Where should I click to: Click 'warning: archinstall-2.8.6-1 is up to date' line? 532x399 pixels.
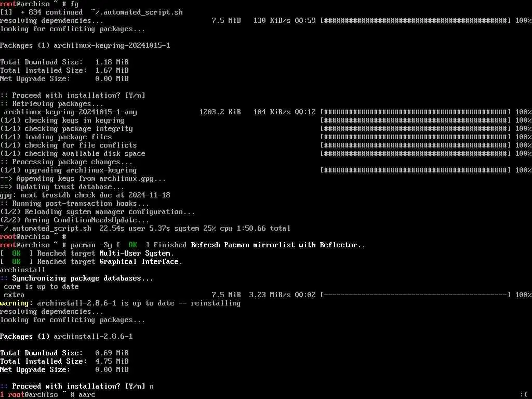coord(120,303)
